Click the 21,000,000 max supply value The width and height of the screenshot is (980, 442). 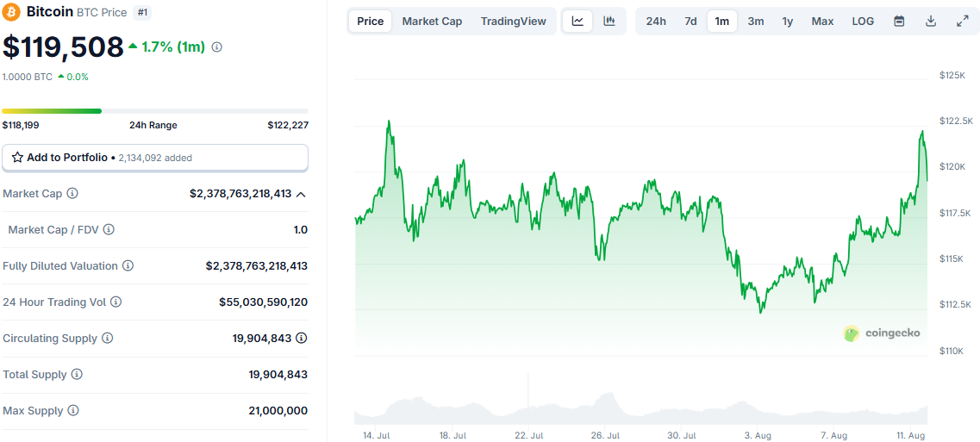[x=278, y=411]
